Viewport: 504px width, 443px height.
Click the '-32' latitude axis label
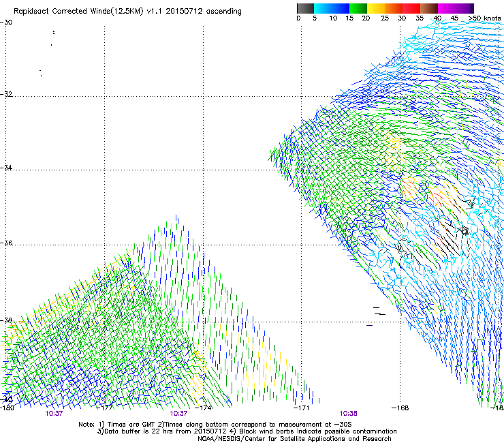[x=6, y=94]
